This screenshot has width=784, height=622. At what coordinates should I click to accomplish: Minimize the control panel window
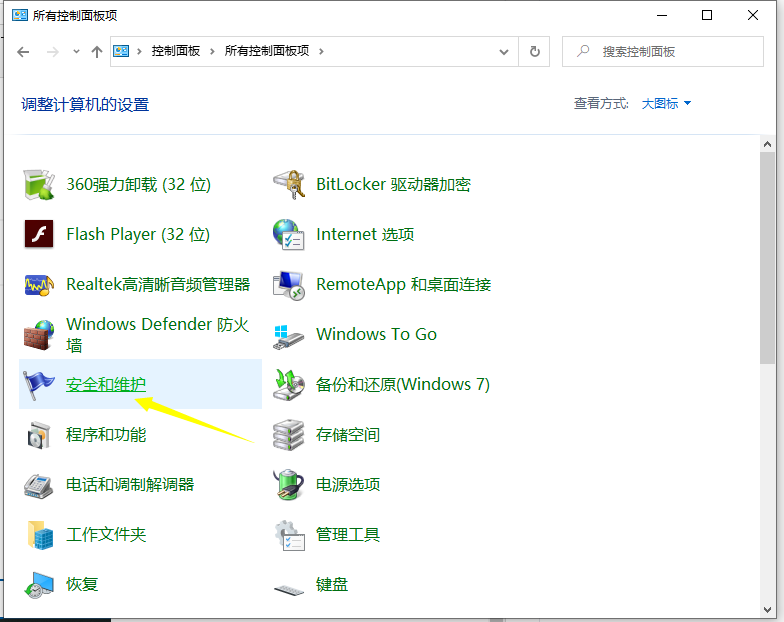pos(662,15)
